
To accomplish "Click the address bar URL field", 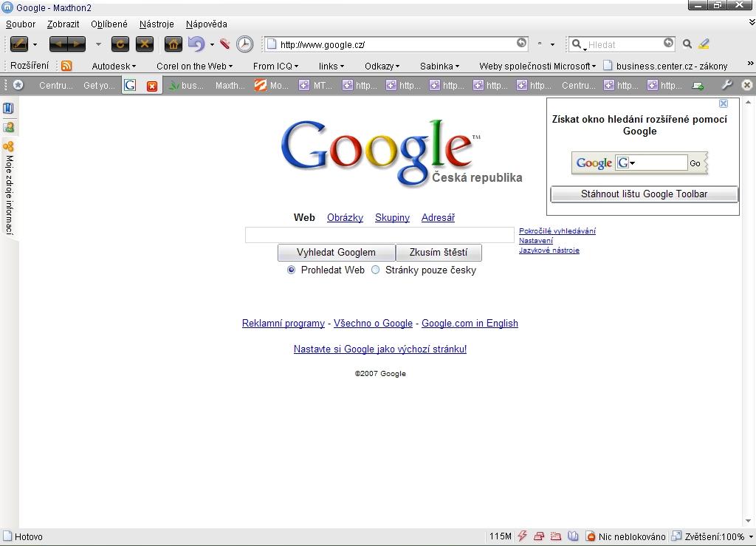I will tap(396, 44).
